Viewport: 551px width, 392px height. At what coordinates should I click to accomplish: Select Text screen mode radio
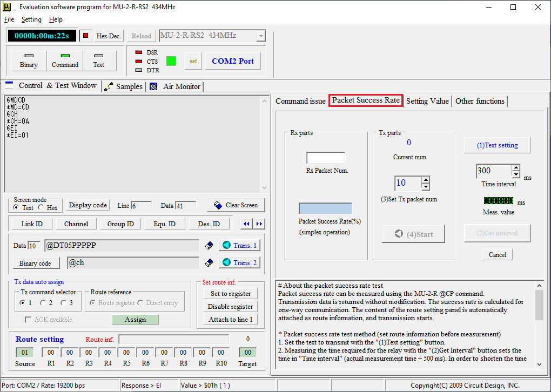click(x=16, y=207)
